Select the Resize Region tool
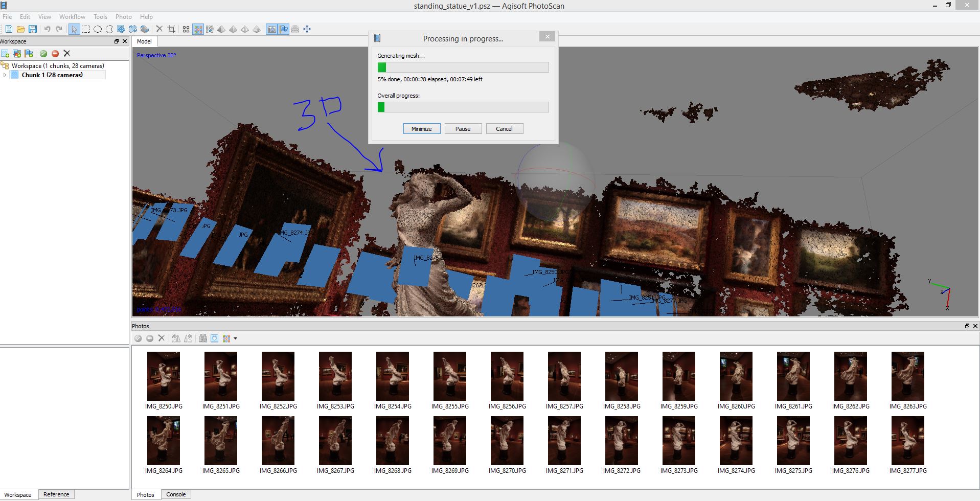This screenshot has width=980, height=501. tap(133, 29)
